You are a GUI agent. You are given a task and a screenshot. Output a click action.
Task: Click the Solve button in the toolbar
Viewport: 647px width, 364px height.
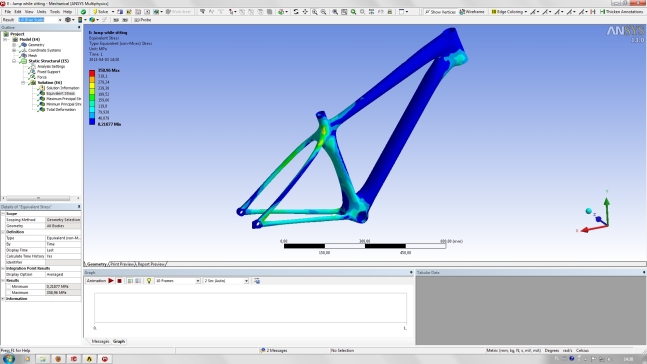(x=100, y=12)
